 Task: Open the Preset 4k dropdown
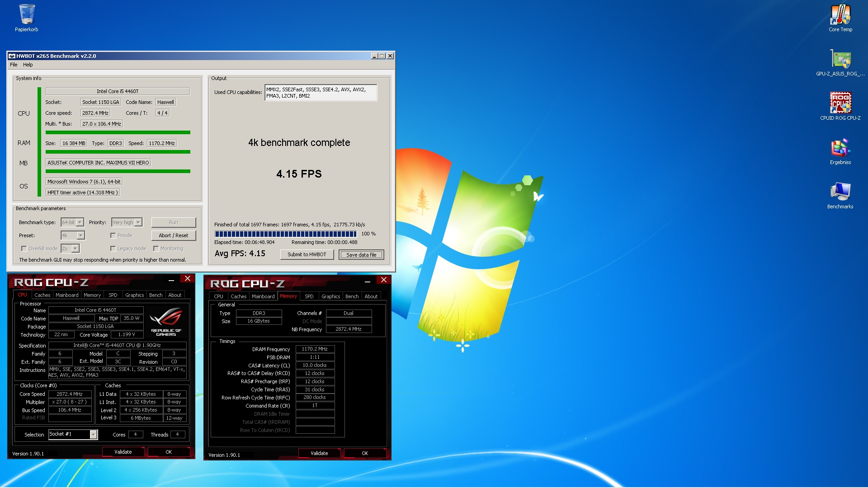click(x=73, y=235)
